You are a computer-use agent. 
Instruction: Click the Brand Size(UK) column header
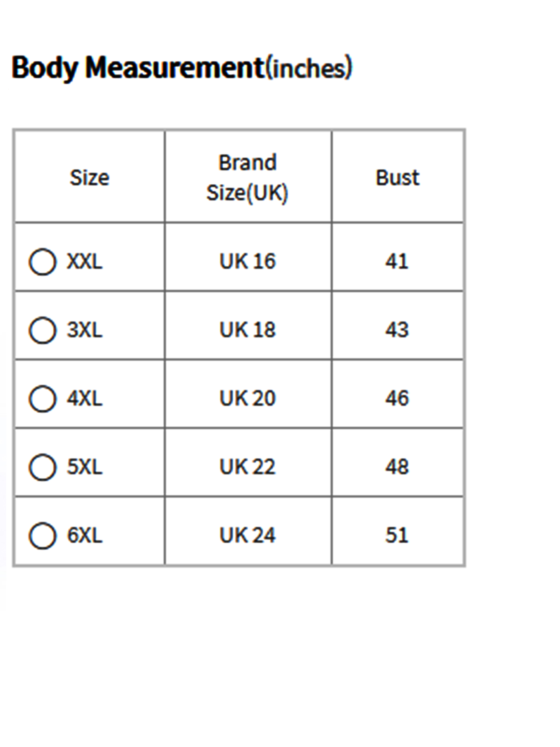point(247,178)
